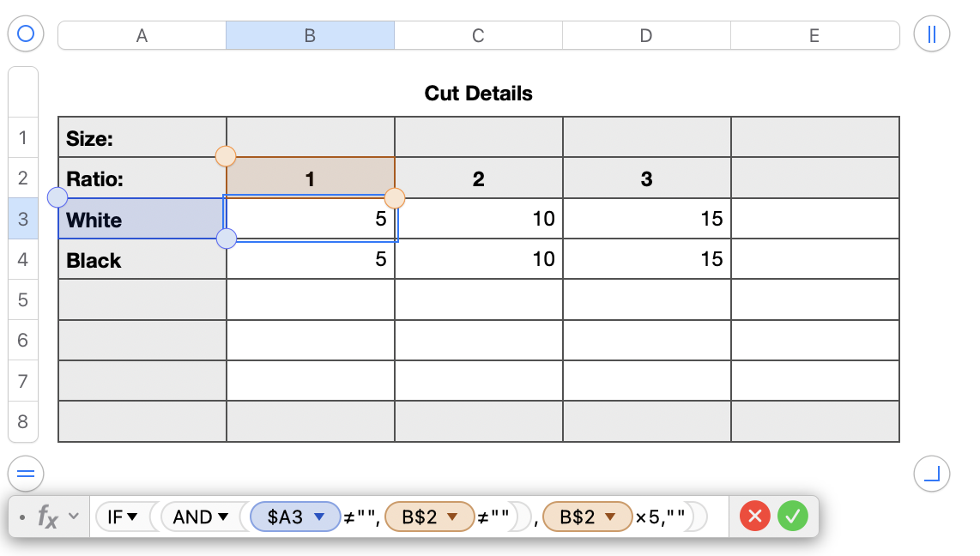Click the "Black" row label cell
The image size is (980, 556).
pos(142,260)
